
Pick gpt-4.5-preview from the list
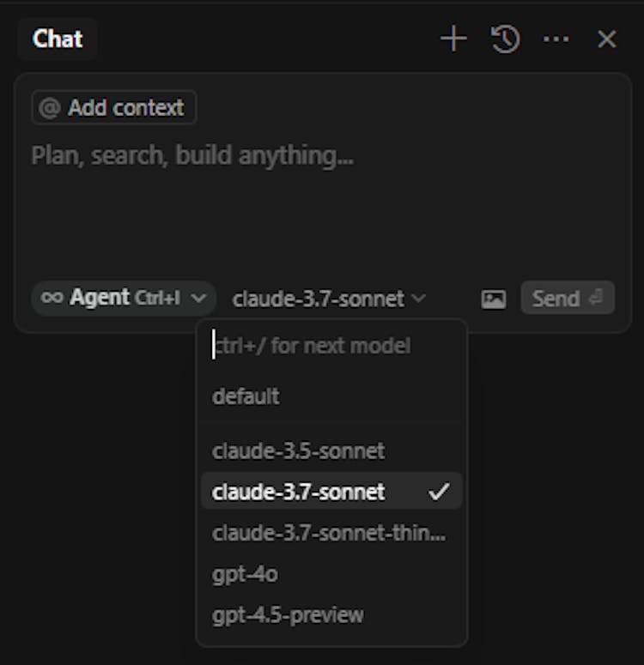click(288, 614)
